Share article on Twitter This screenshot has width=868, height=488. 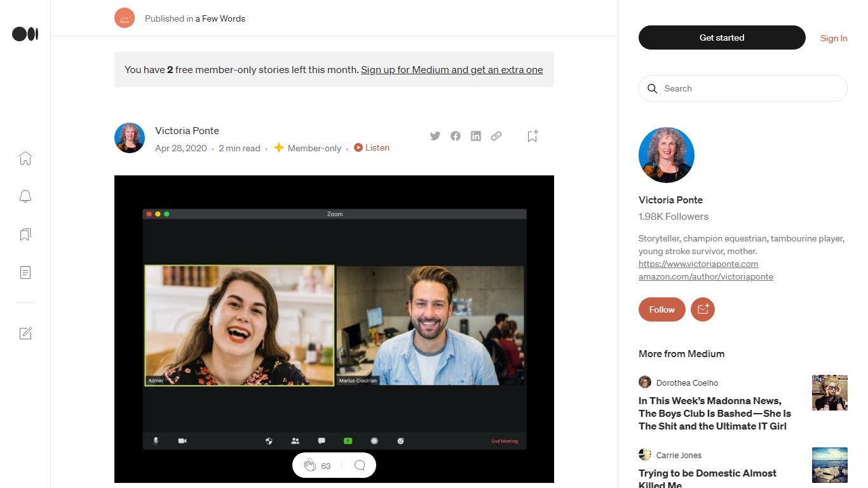pos(435,136)
